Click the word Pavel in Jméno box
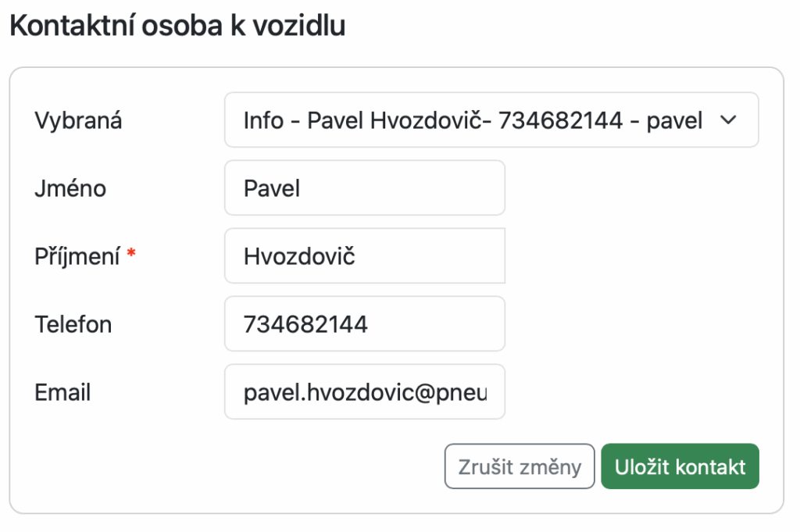The image size is (800, 532). (272, 188)
